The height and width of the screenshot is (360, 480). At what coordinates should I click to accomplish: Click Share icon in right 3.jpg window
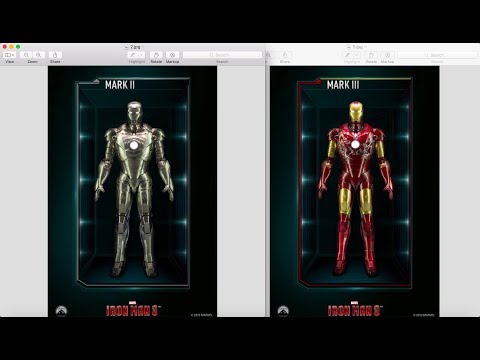(285, 55)
